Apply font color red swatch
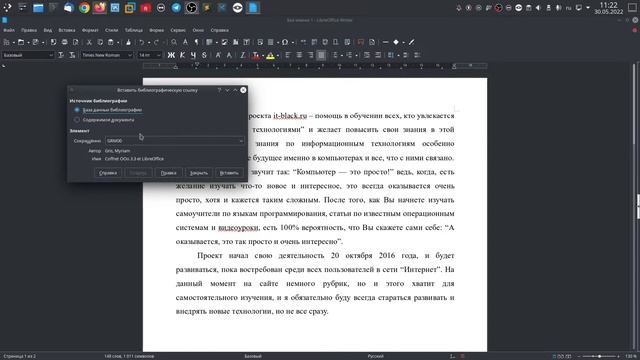Screen dimensions: 640x360 256,56
